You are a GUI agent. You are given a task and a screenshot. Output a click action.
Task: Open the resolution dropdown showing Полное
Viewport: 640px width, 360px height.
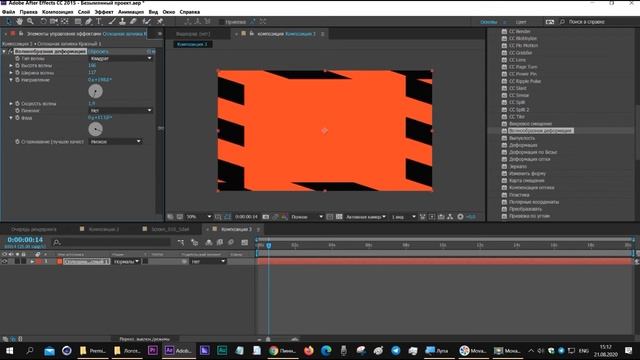pos(307,217)
